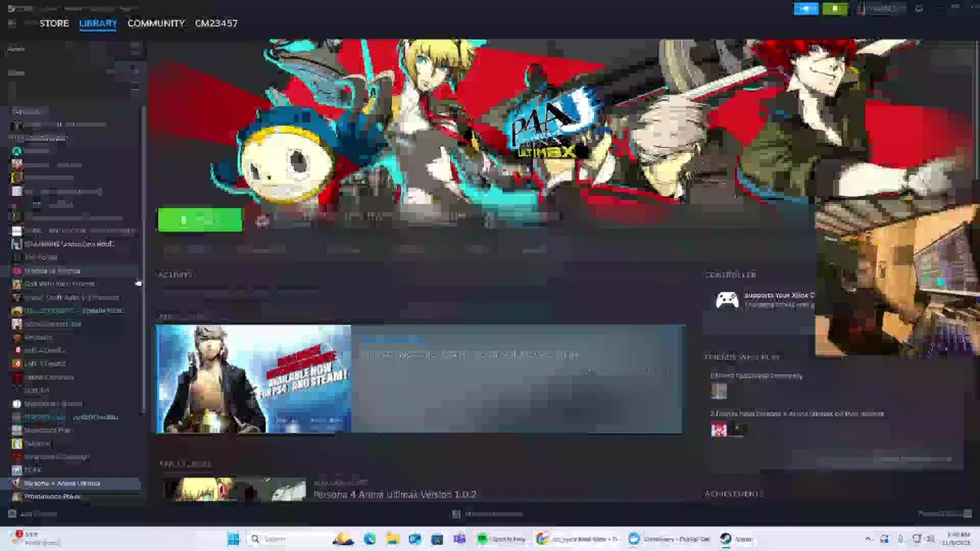The width and height of the screenshot is (980, 551).
Task: Click the Palworld game icon in the sidebar
Action: (x=17, y=443)
